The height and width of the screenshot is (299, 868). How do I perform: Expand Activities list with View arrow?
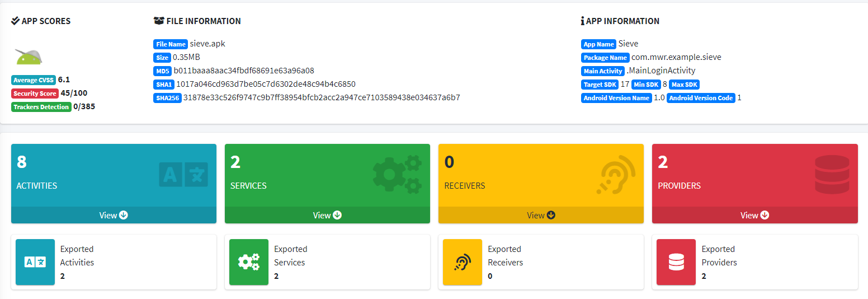tap(114, 215)
